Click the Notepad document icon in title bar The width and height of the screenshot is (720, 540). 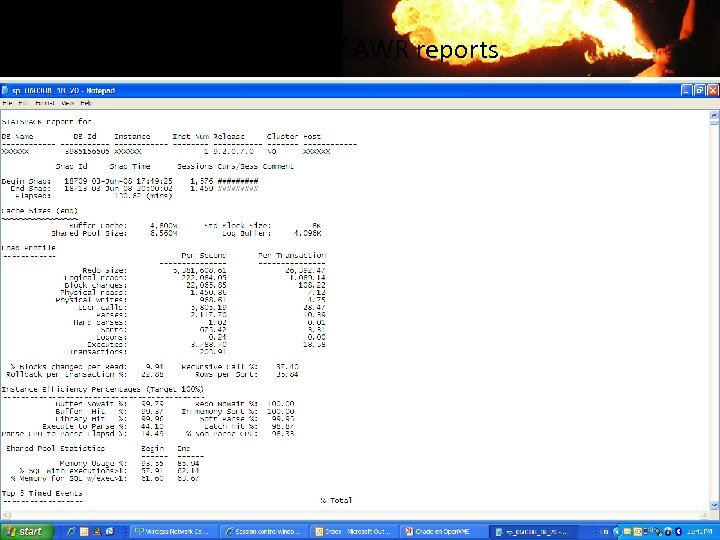tap(5, 90)
